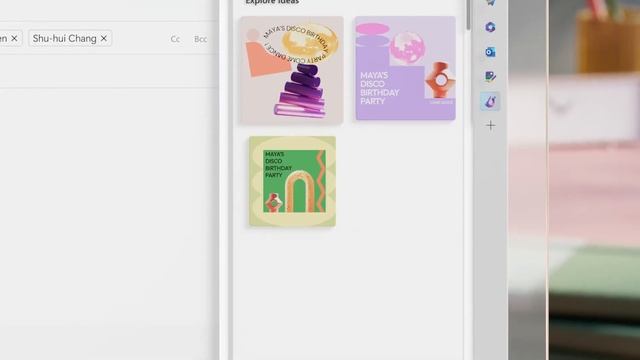
Task: Select the Shu-hui Chang recipient name
Action: [x=64, y=38]
